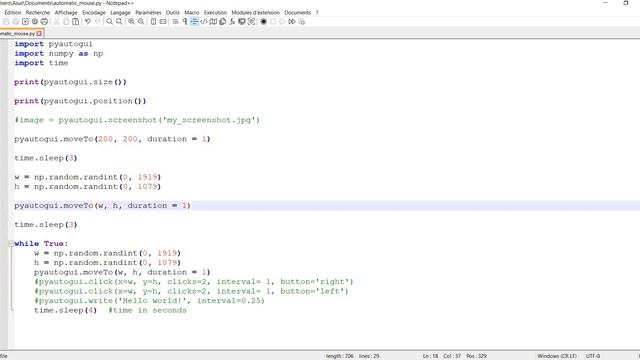Click the Paste clipboard toolbar icon
The width and height of the screenshot is (640, 360).
(x=76, y=22)
